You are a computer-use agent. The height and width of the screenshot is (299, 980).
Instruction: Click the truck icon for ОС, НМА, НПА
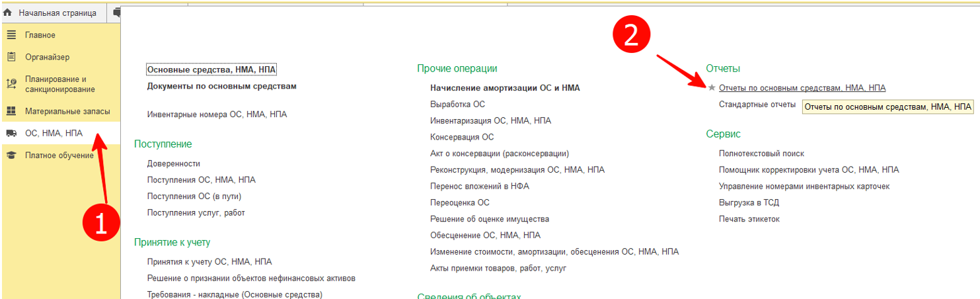click(x=11, y=133)
